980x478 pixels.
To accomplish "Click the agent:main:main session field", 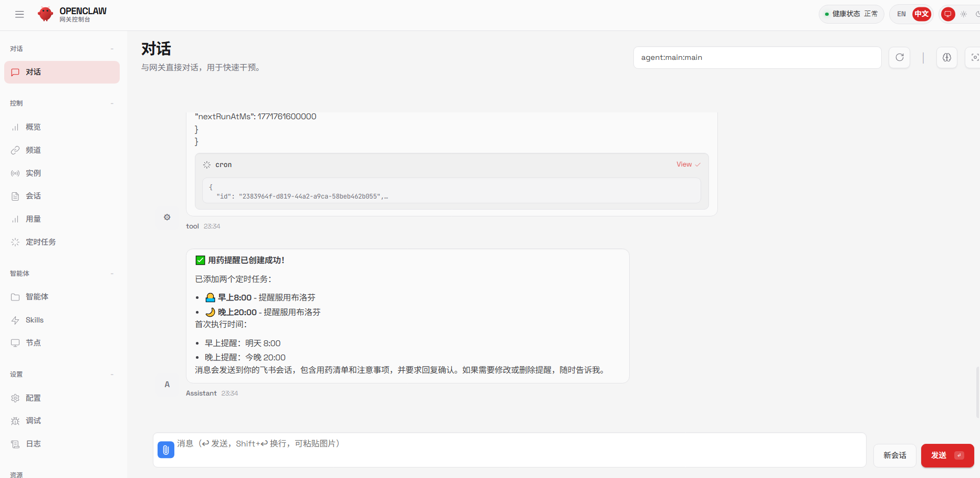I will 756,57.
